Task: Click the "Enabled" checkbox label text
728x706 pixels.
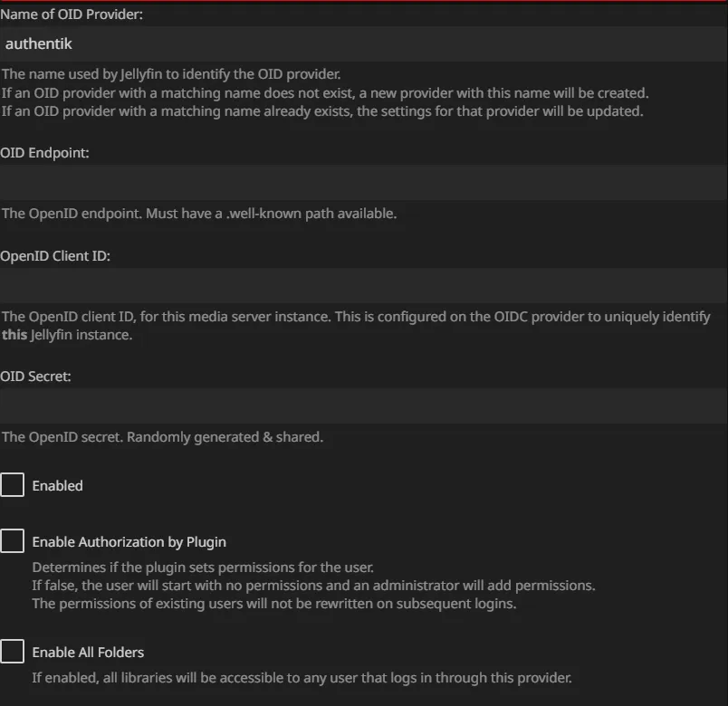Action: [57, 486]
